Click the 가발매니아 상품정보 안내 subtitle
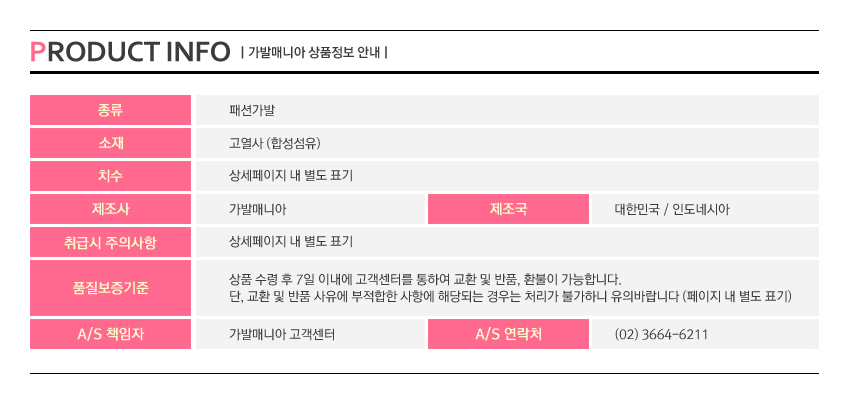This screenshot has height=404, width=850. click(314, 52)
